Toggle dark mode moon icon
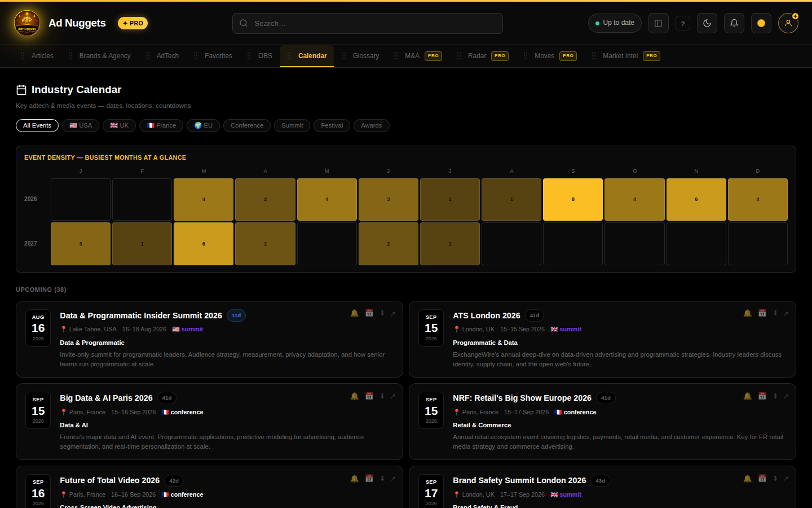This screenshot has width=812, height=508. point(707,23)
